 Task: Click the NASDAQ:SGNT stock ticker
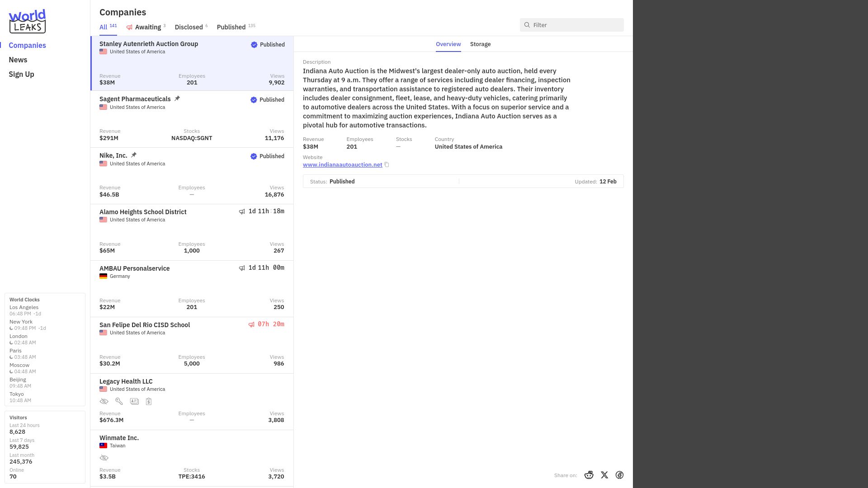point(192,138)
